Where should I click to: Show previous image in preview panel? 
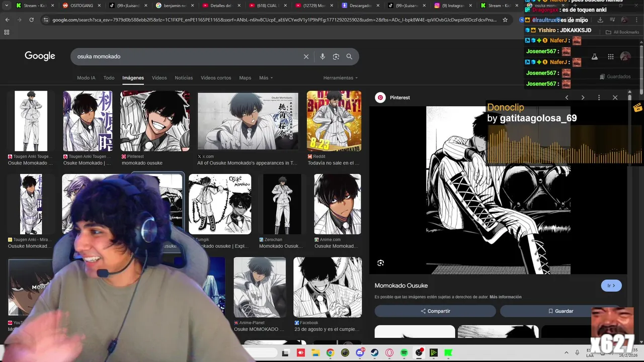[x=567, y=98]
